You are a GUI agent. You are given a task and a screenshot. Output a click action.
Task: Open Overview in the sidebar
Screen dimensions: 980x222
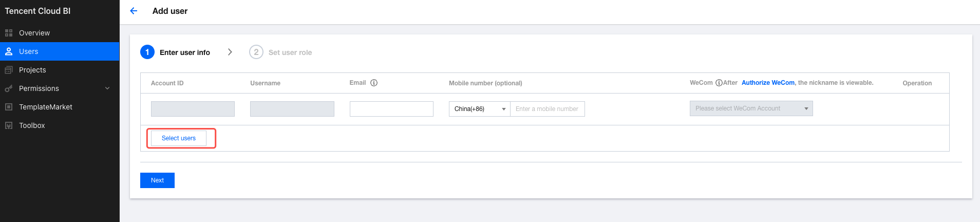pyautogui.click(x=34, y=33)
